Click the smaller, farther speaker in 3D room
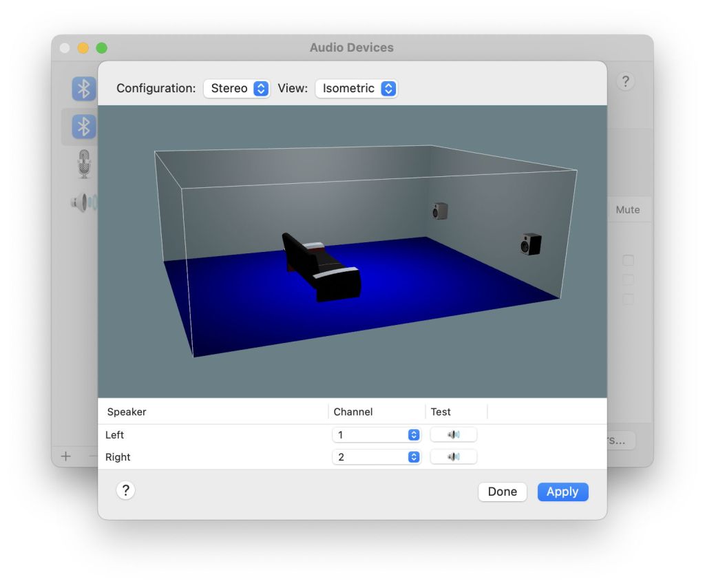The image size is (705, 588). tap(441, 211)
